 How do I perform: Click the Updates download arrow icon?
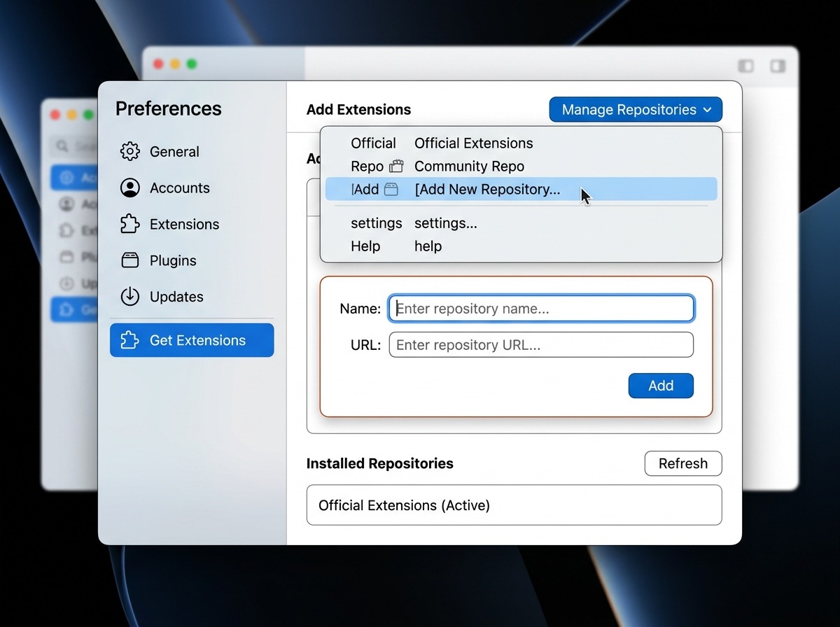click(130, 297)
